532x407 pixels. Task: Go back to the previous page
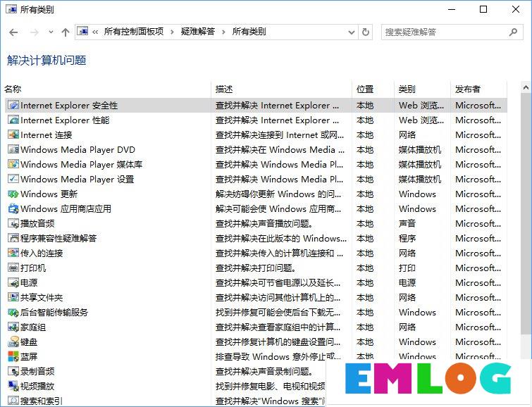(x=13, y=32)
